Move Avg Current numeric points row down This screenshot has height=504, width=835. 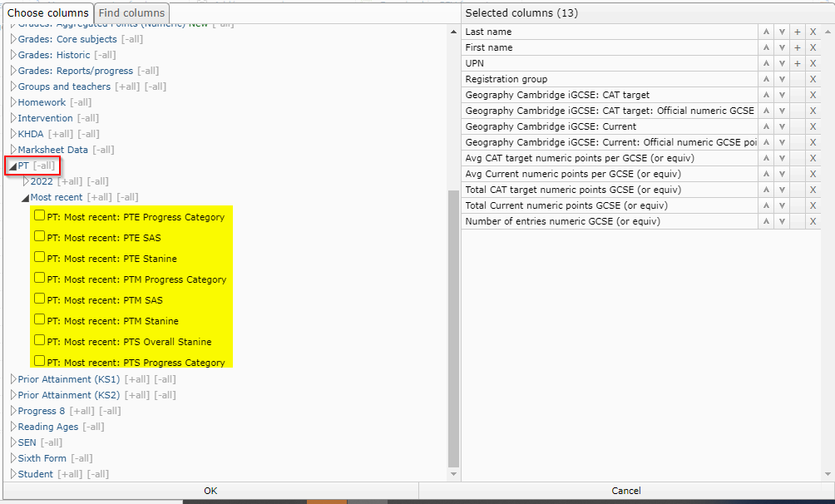point(782,174)
